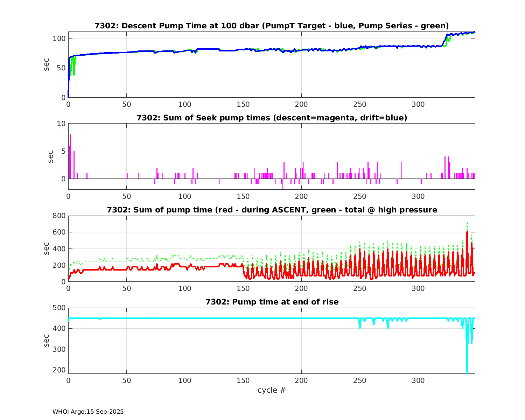Click the 500 y-axis tick in bottom plot
This screenshot has width=525, height=420.
(x=59, y=308)
